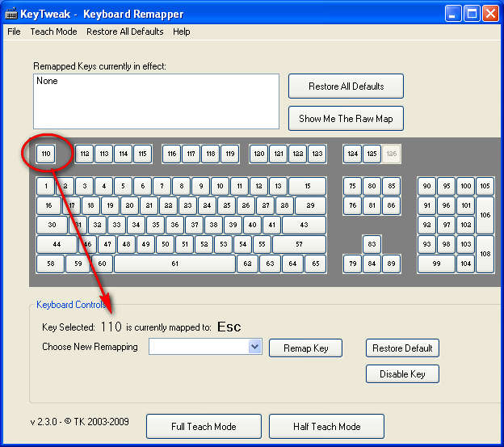The width and height of the screenshot is (504, 447).
Task: Select navigation key 86
Action: click(391, 205)
